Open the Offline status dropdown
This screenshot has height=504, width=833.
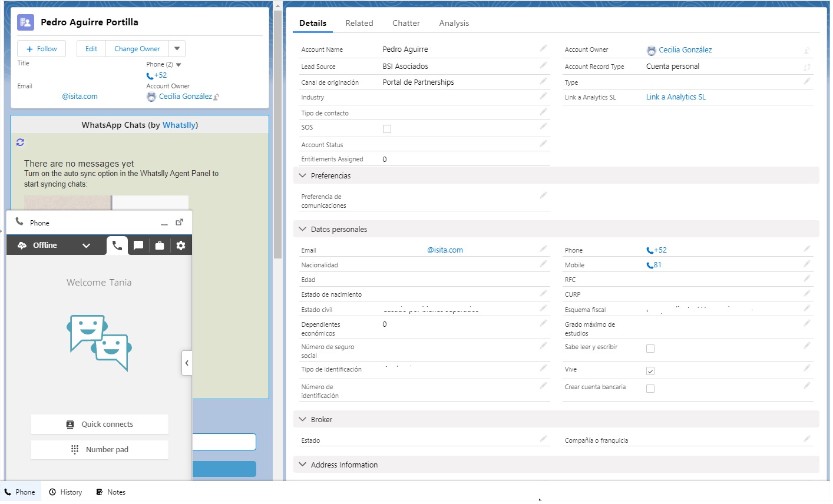(86, 246)
